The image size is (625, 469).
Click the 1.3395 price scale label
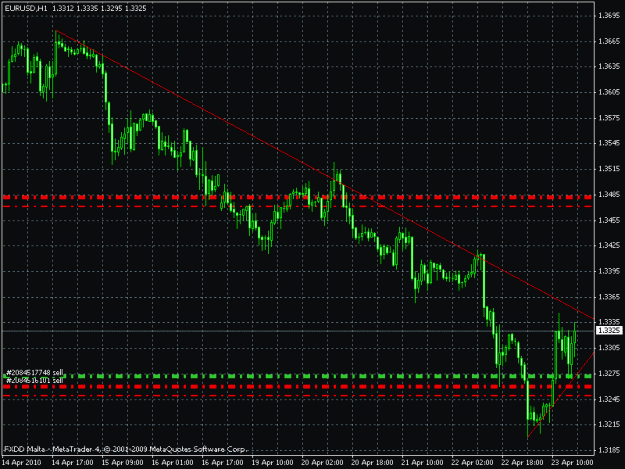click(x=609, y=271)
